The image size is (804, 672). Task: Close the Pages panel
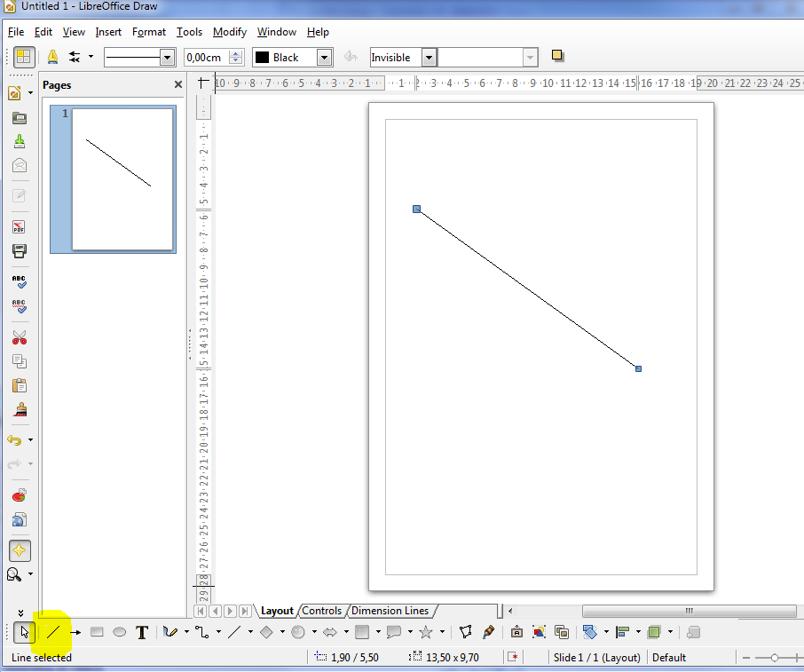(x=177, y=84)
